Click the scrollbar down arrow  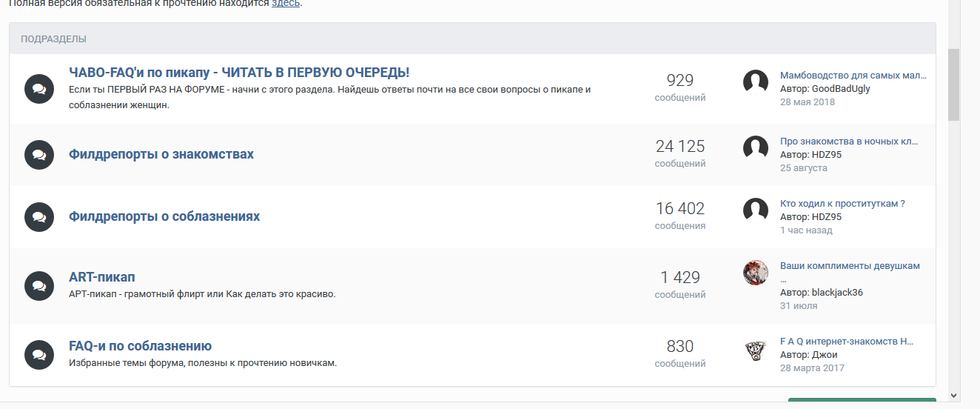point(953,395)
